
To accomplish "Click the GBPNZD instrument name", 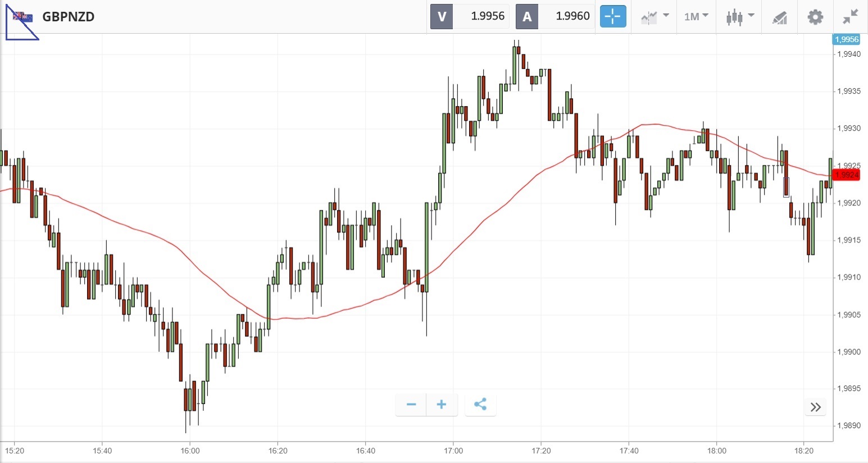I will (69, 17).
